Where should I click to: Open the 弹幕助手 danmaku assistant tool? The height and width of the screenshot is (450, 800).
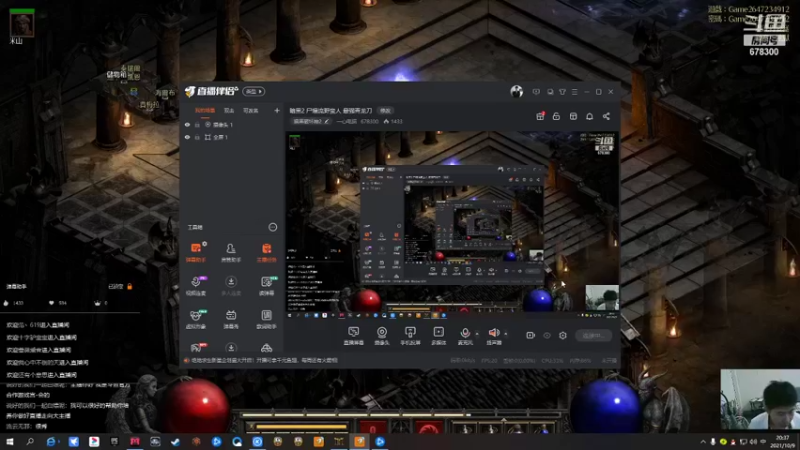click(195, 252)
